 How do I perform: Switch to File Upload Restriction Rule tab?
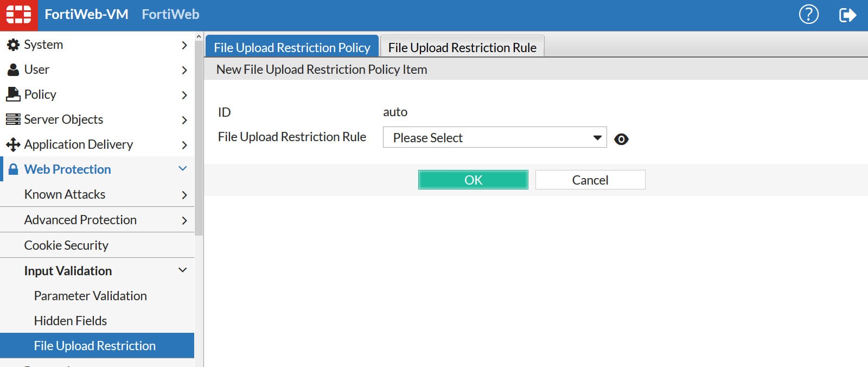click(x=462, y=47)
